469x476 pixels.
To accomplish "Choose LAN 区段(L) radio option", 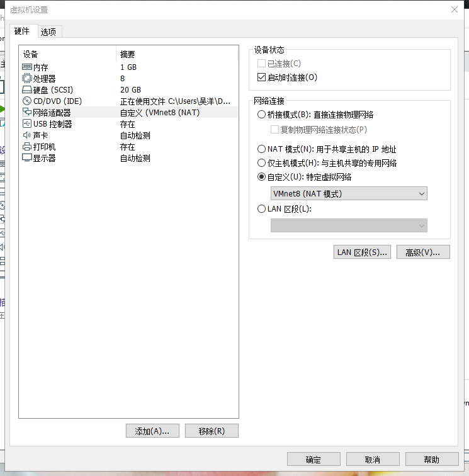I will pos(261,209).
